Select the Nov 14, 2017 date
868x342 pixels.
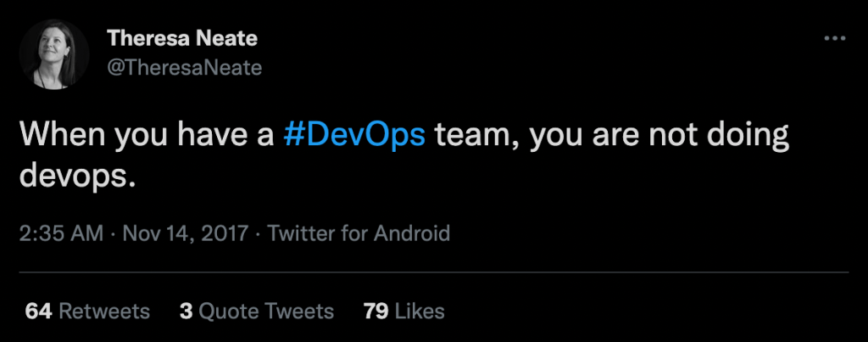point(186,233)
